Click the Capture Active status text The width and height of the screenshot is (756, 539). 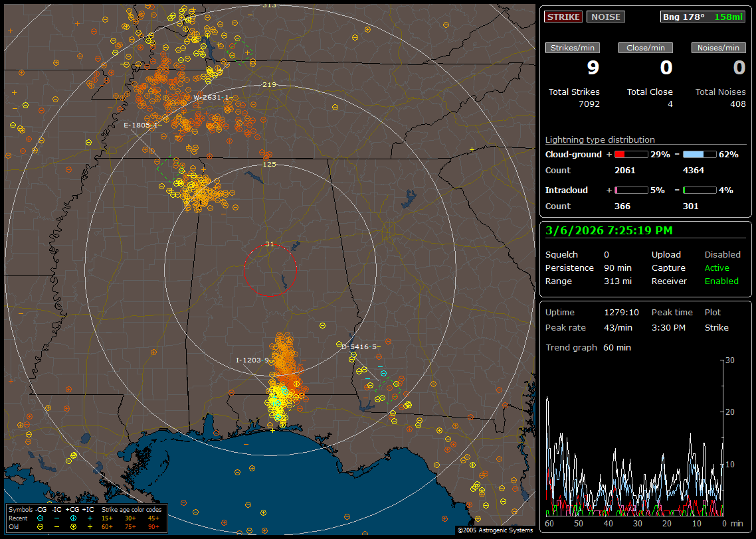click(x=717, y=268)
